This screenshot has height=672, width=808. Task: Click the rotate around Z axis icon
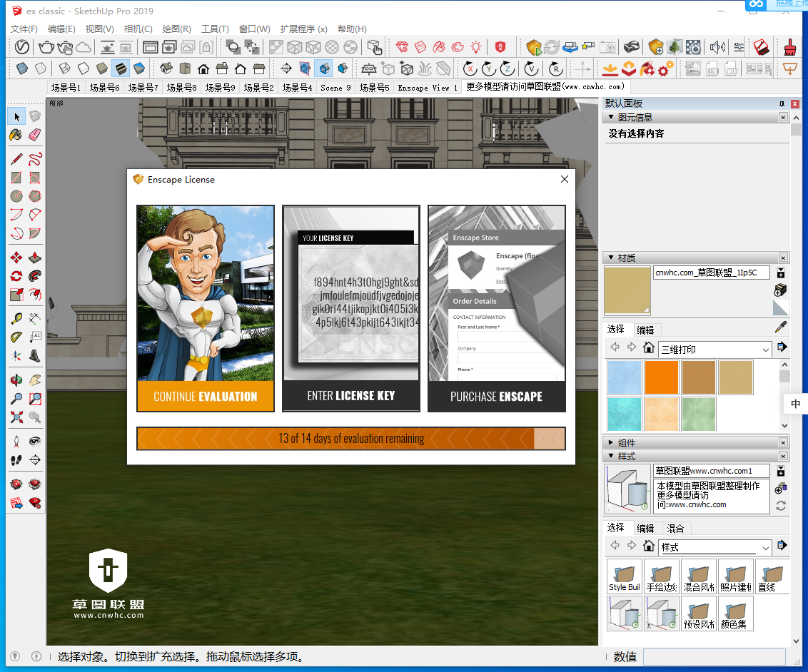pos(507,68)
